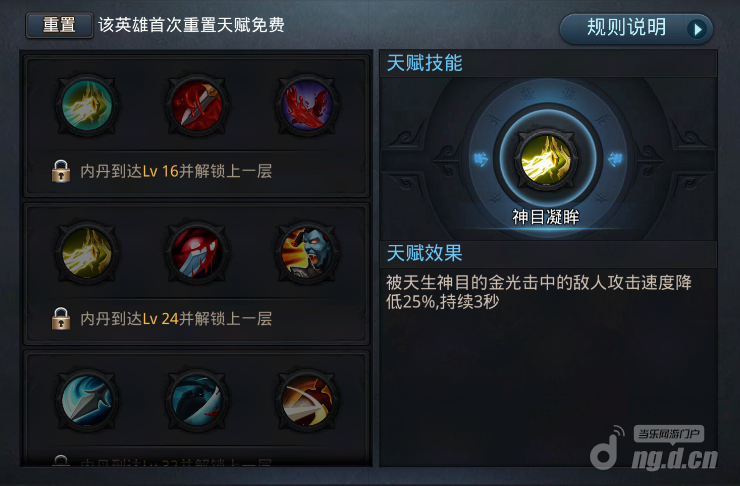Click the 内丹到达Lv 16 unlock requirement text
The width and height of the screenshot is (740, 486).
[176, 171]
